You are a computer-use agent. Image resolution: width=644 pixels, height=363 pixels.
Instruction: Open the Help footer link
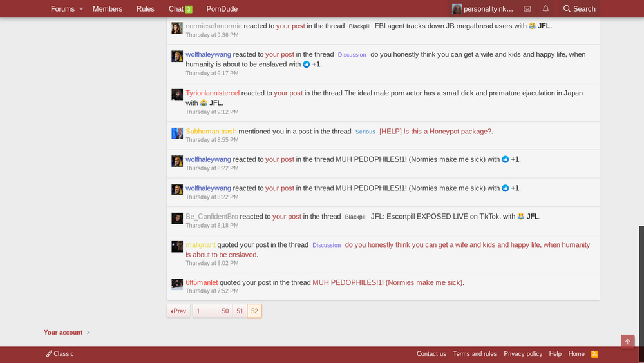pyautogui.click(x=555, y=354)
